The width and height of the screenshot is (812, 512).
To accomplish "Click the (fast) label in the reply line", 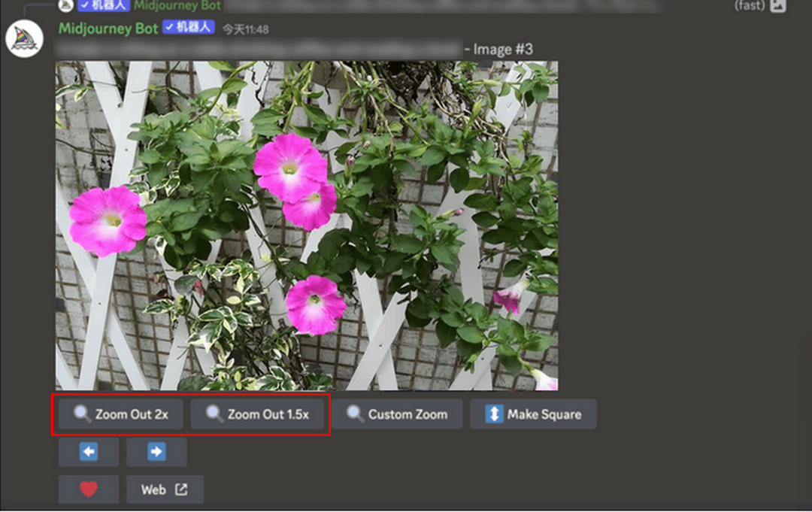I will pyautogui.click(x=749, y=5).
